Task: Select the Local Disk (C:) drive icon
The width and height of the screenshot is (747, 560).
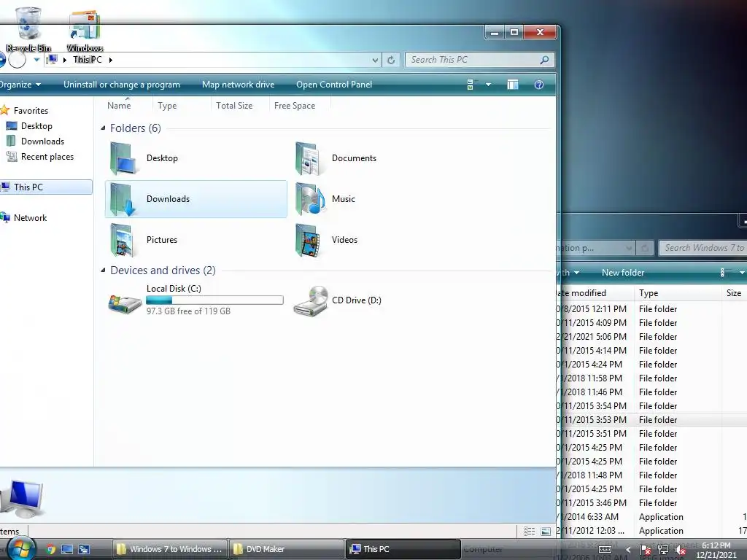Action: point(124,303)
